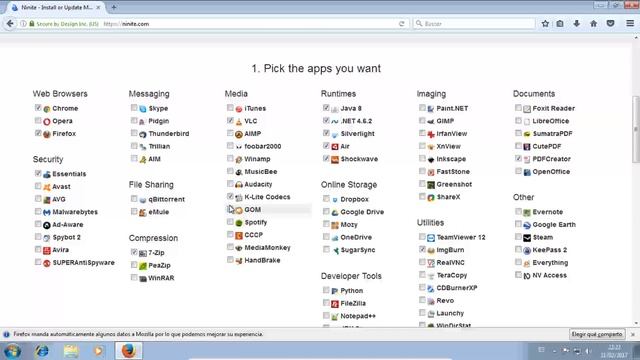Open Windows Media Player on taskbar
The width and height of the screenshot is (640, 360).
click(98, 351)
